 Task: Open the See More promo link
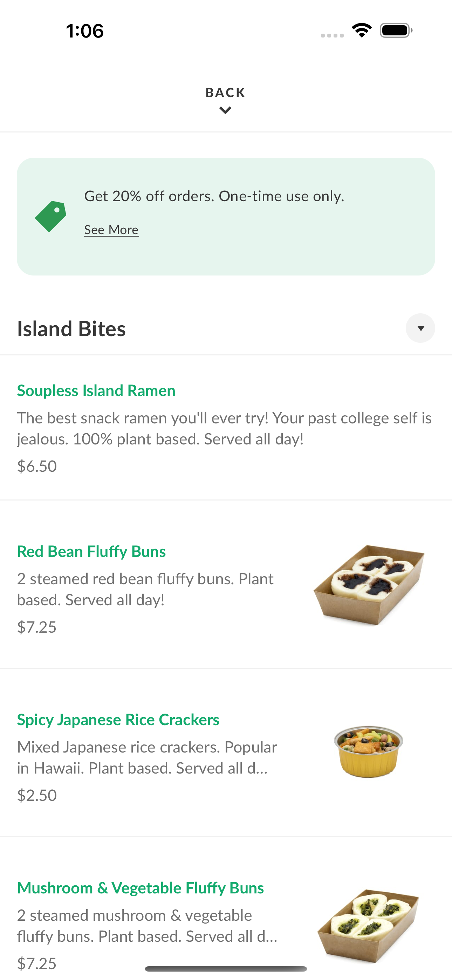coord(111,230)
